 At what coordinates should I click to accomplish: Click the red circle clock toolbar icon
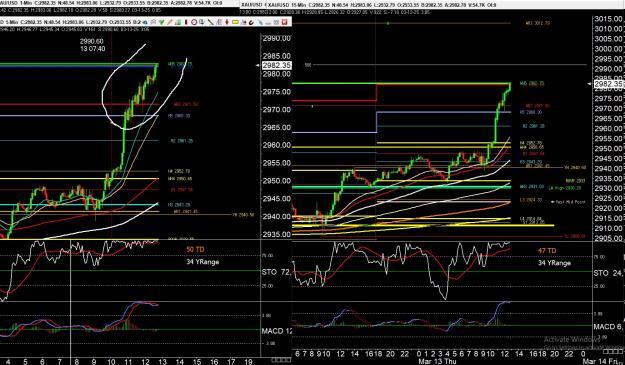pos(194,22)
